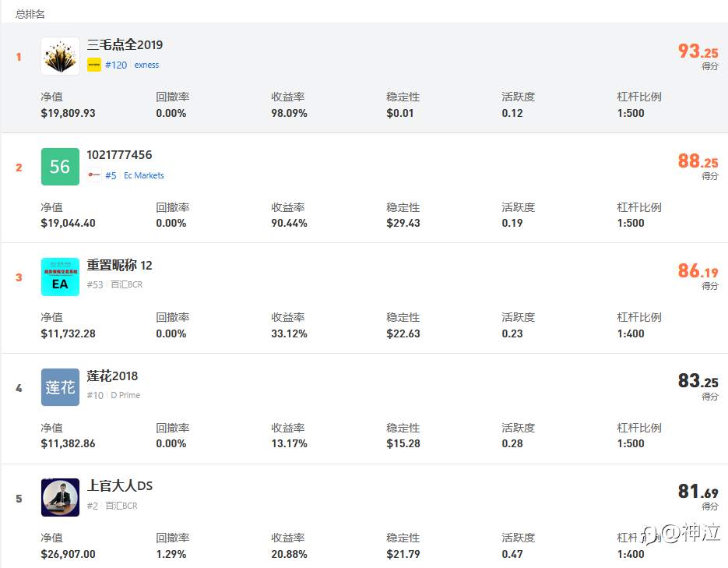
Task: Click stability value $29.43
Action: pos(403,224)
